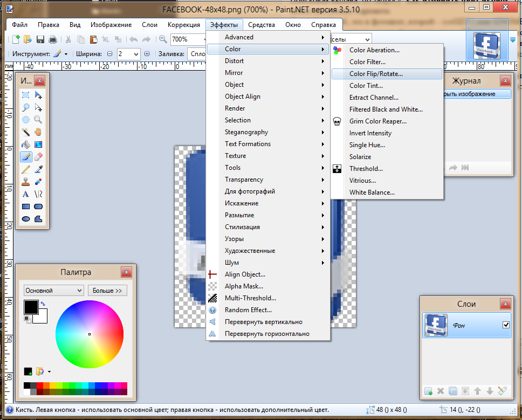Select the Rounded Rectangle tool
Image resolution: width=522 pixels, height=420 pixels.
[38, 206]
